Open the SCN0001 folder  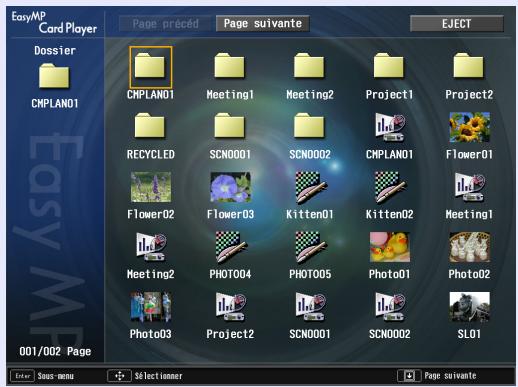tap(230, 125)
